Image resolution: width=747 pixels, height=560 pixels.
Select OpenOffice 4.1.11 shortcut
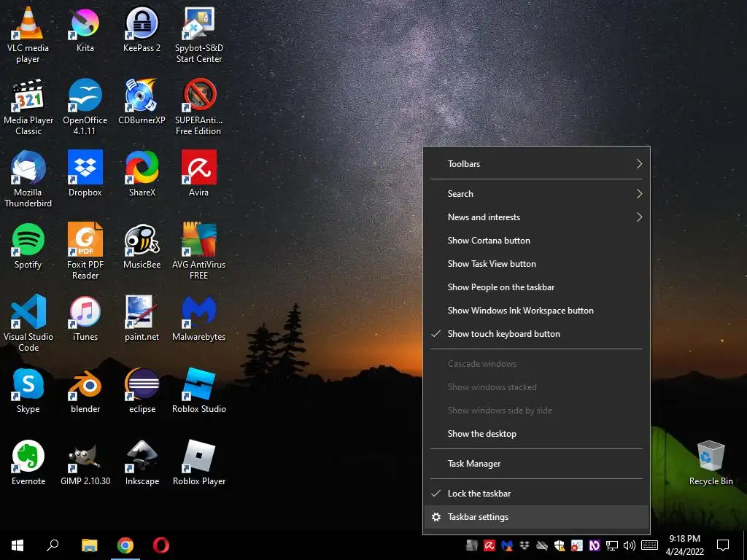click(85, 106)
